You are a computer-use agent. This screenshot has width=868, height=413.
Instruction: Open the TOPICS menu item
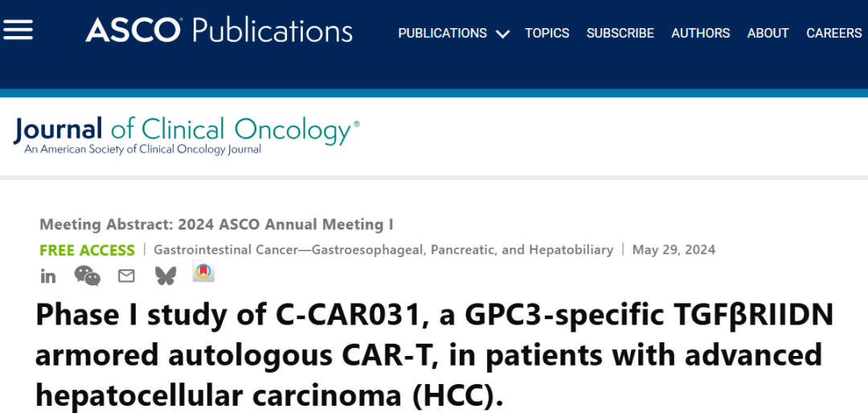pyautogui.click(x=547, y=33)
